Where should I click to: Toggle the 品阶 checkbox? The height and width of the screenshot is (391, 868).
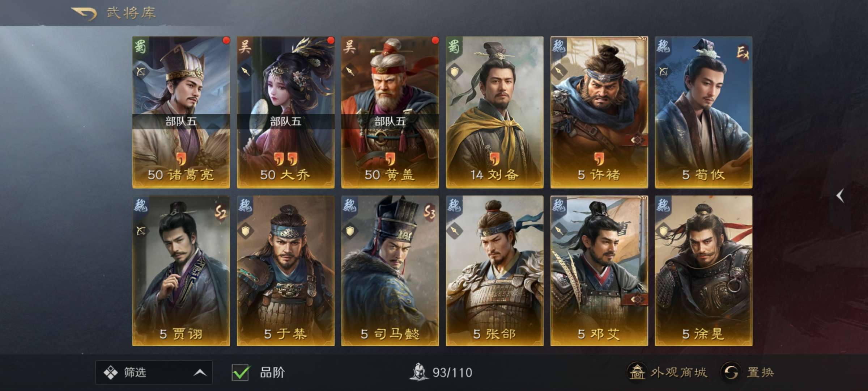point(240,372)
